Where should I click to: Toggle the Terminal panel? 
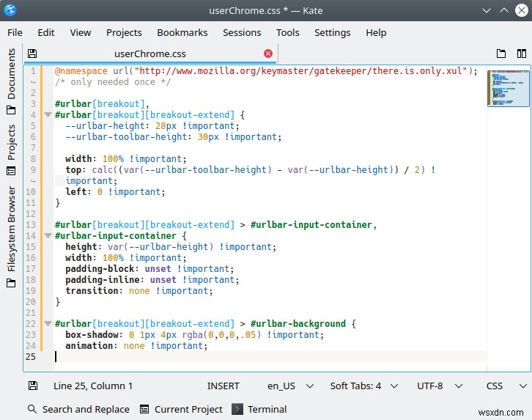tap(259, 409)
